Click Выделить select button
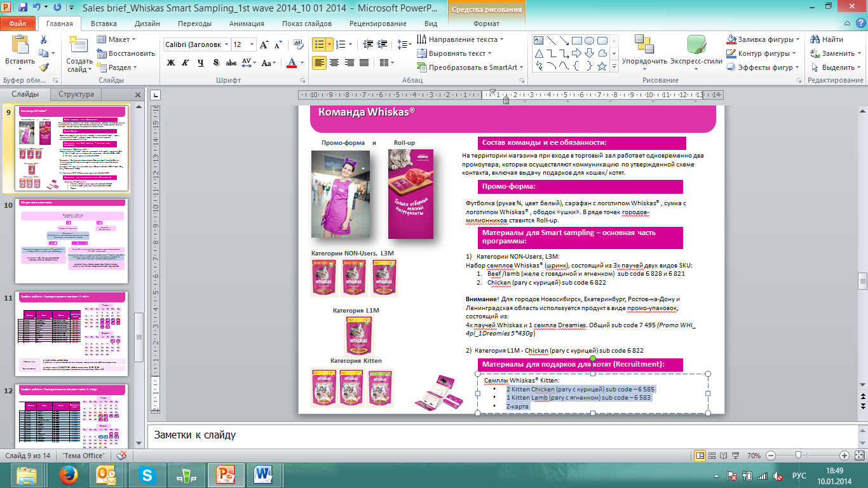868x488 pixels. tap(836, 67)
